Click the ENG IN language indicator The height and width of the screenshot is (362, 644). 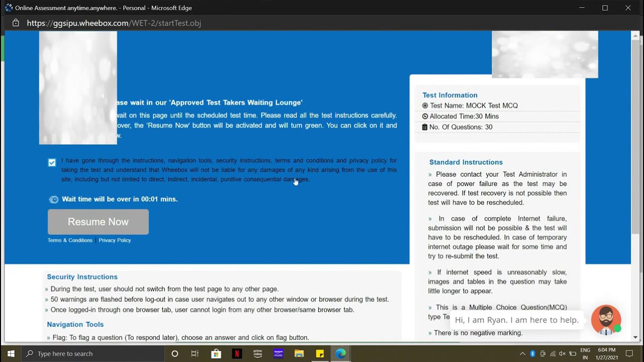point(585,353)
